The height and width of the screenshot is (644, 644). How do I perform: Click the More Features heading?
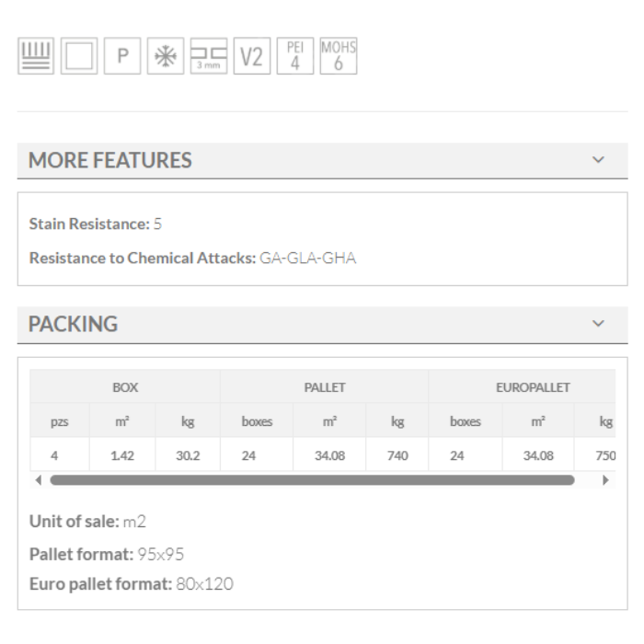point(110,160)
